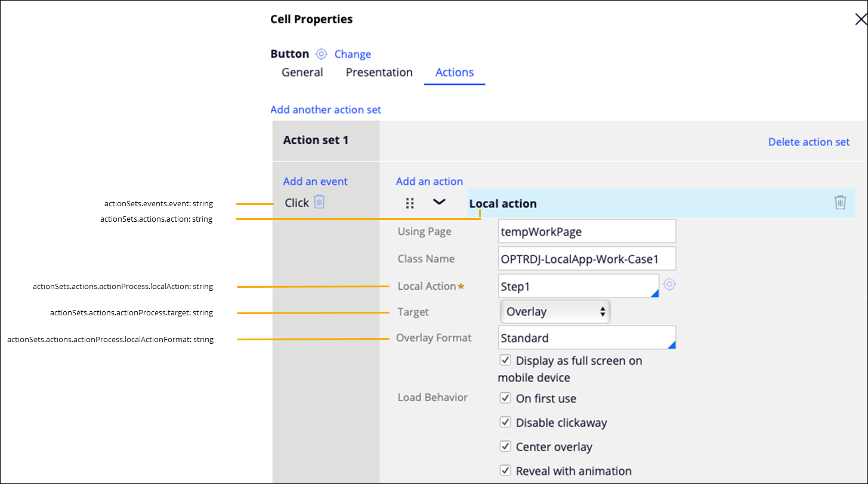
Task: Switch to the General tab
Action: coord(302,73)
